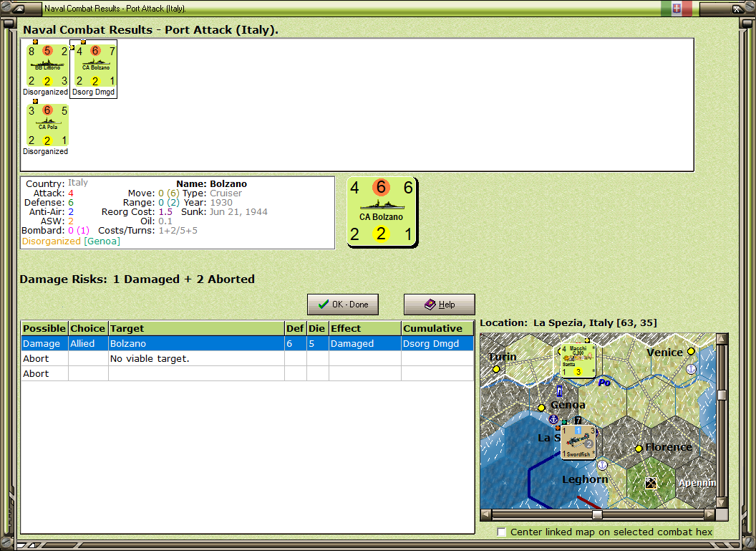Click the 'Allied' choice cell
Screen dimensions: 756x551
88,343
